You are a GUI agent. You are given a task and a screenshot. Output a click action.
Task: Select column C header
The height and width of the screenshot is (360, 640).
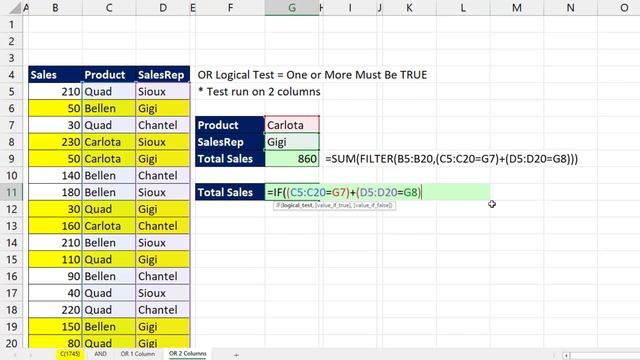point(109,8)
